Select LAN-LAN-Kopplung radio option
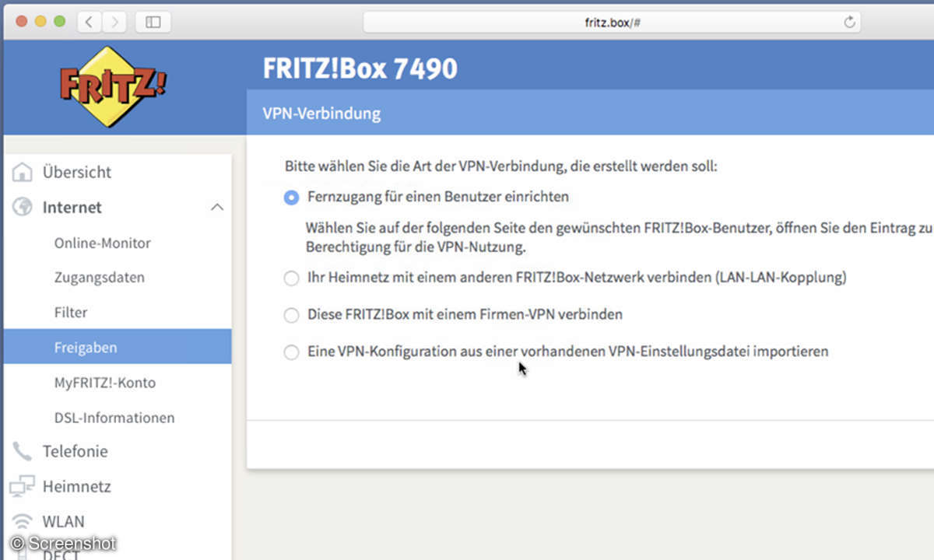The image size is (934, 560). [x=291, y=278]
